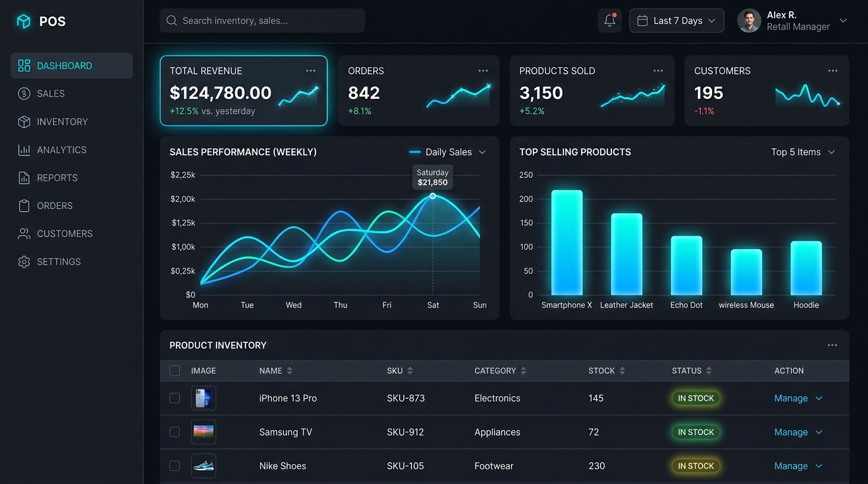Image resolution: width=868 pixels, height=484 pixels.
Task: Click the Inventory box icon
Action: [24, 122]
